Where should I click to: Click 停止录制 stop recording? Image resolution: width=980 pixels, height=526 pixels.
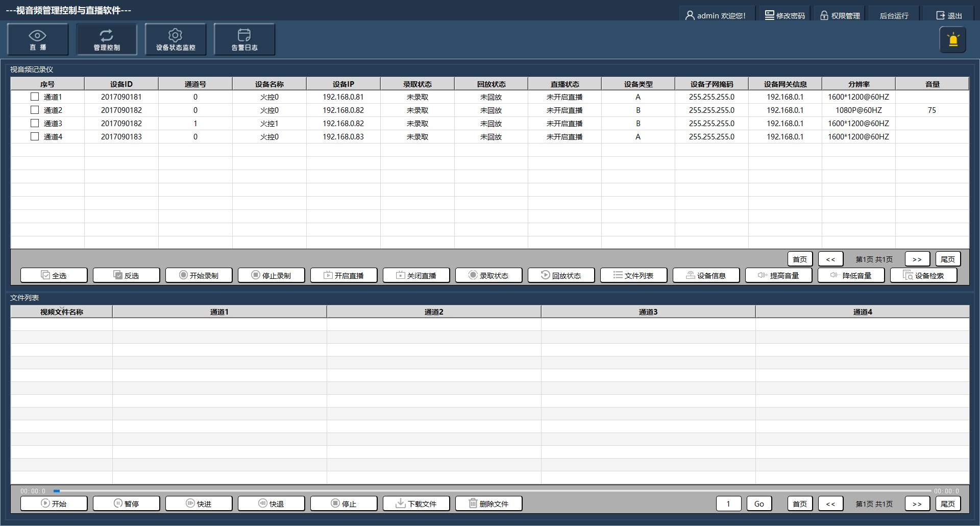[272, 275]
